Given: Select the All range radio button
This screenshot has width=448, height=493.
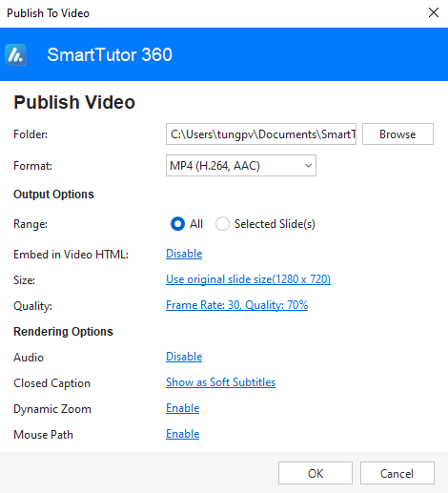Looking at the screenshot, I should pos(177,224).
